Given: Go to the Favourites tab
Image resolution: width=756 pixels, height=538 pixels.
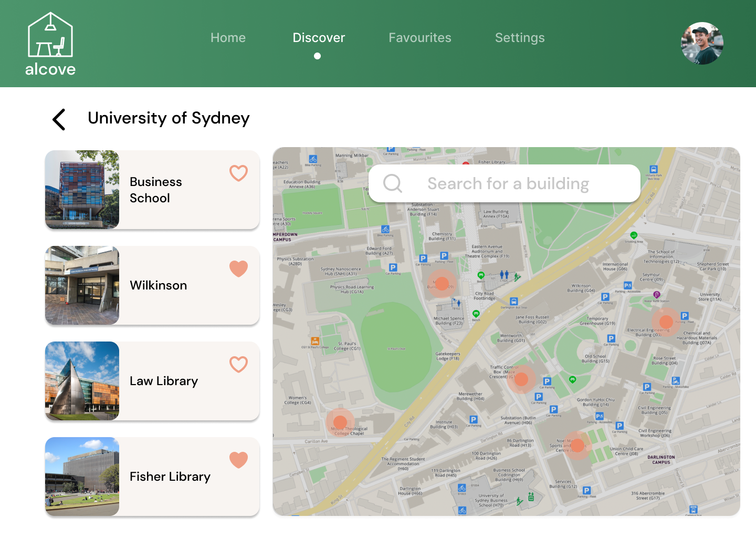Looking at the screenshot, I should coord(420,38).
